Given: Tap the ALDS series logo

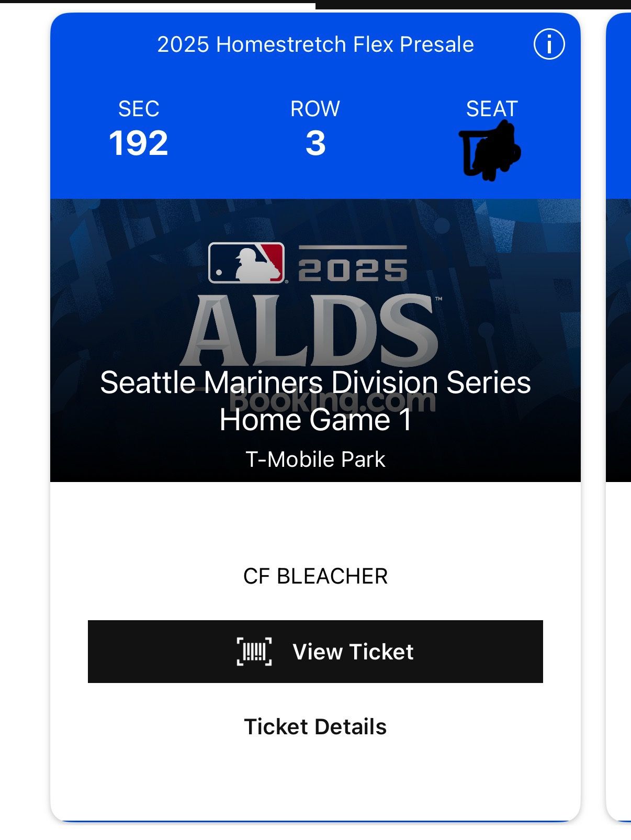Looking at the screenshot, I should click(x=310, y=331).
